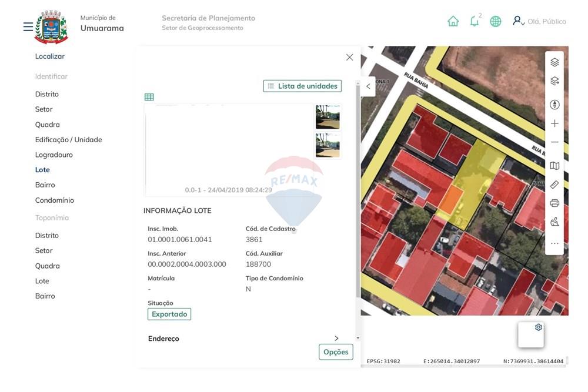Print the current map view
Viewport: 588px width, 392px height.
click(554, 203)
